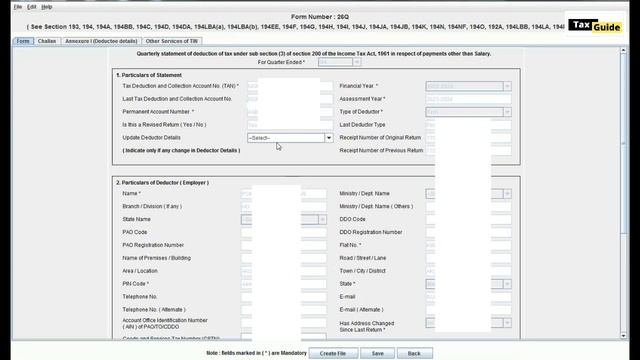Click the 'Is this a Revised Return' label
Image resolution: width=640 pixels, height=360 pixels.
(164, 125)
